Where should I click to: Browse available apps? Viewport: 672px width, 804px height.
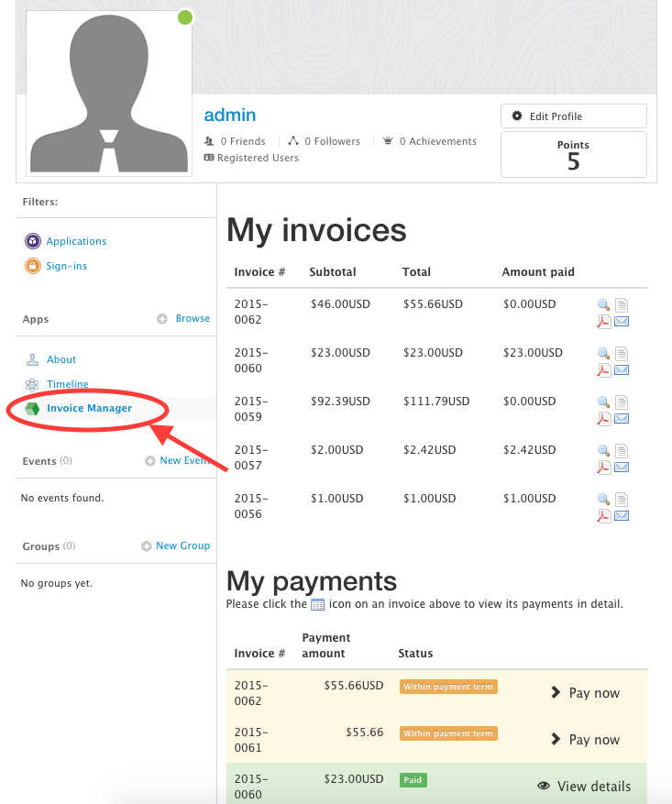click(193, 318)
